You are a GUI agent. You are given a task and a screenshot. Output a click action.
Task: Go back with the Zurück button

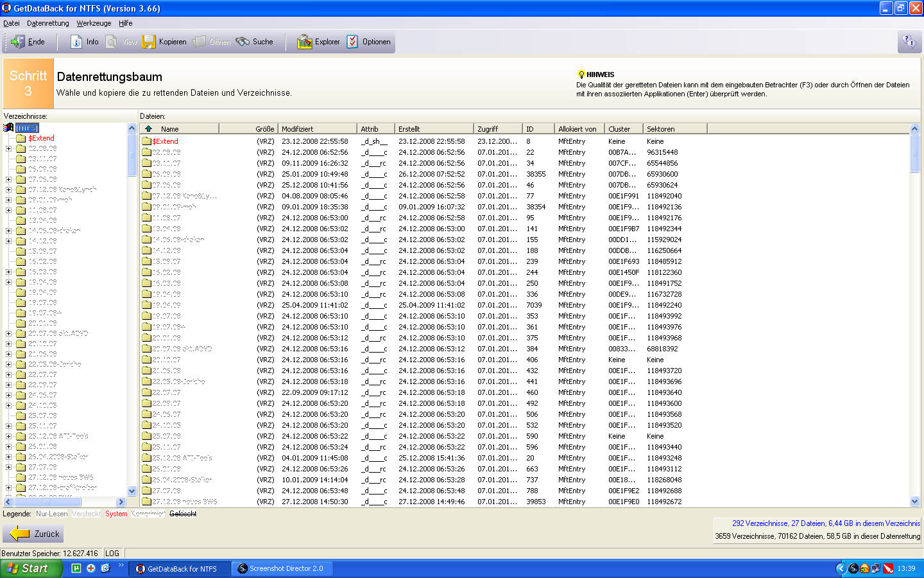pyautogui.click(x=33, y=534)
